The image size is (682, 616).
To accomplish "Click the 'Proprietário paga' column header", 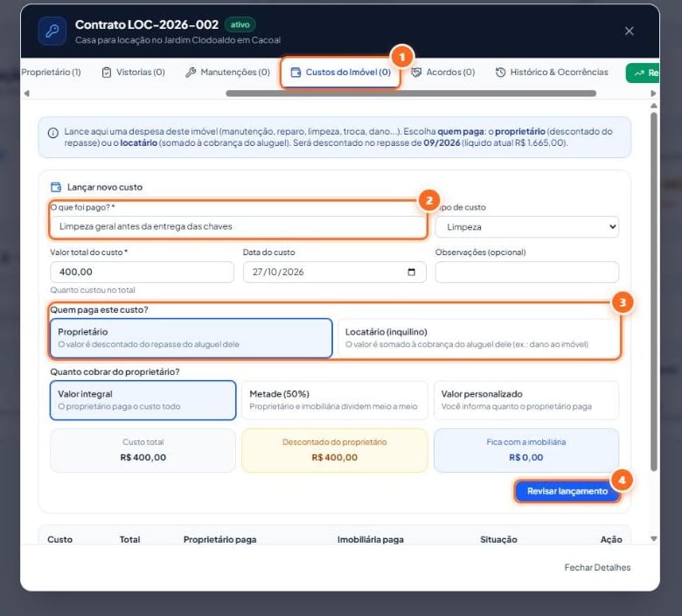I will 219,539.
